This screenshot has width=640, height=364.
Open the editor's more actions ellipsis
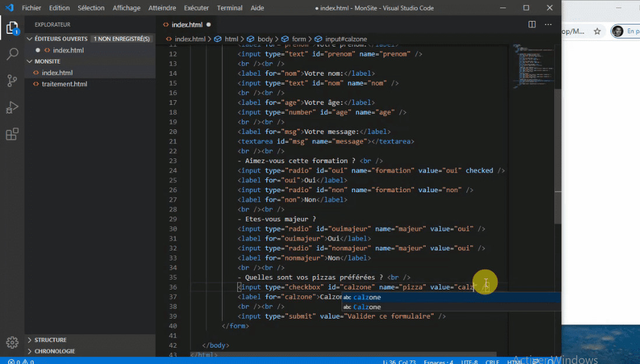click(x=548, y=24)
